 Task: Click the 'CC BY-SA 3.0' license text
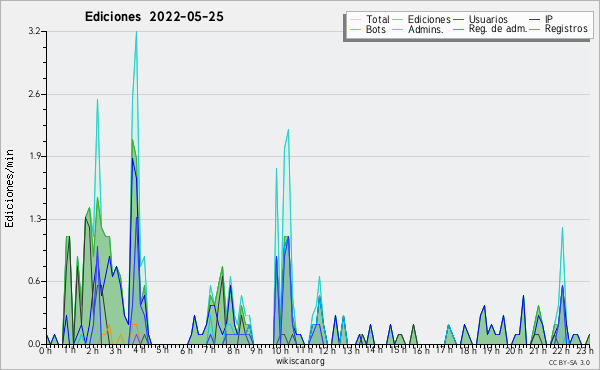(x=569, y=363)
